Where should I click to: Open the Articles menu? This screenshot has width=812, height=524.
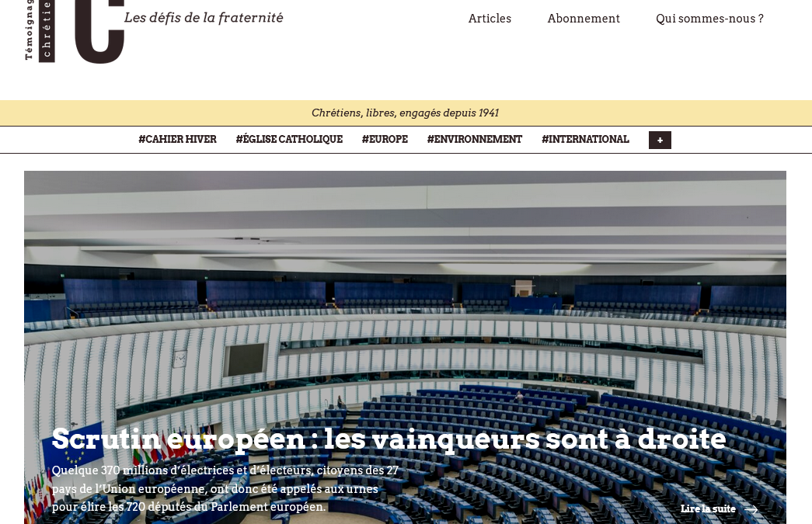pyautogui.click(x=490, y=19)
